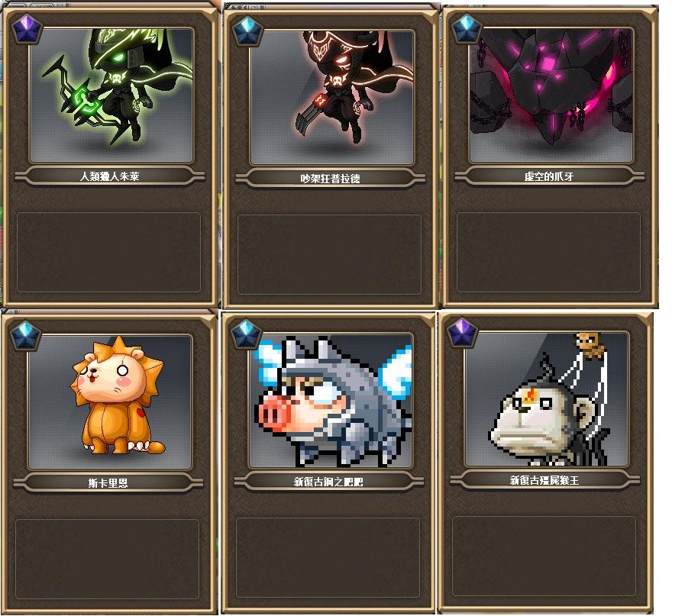Select the zombie monkey king portrait

pyautogui.click(x=547, y=399)
